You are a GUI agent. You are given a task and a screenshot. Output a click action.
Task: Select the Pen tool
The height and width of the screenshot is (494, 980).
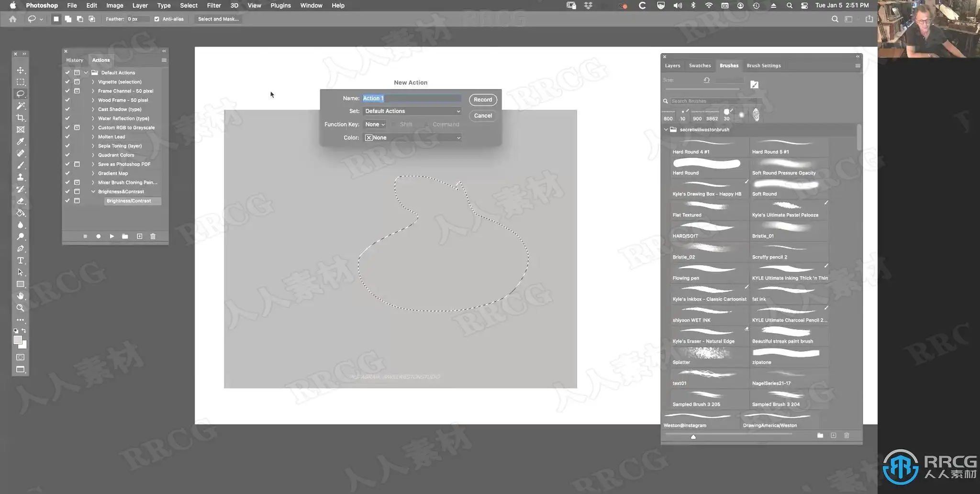(x=21, y=248)
